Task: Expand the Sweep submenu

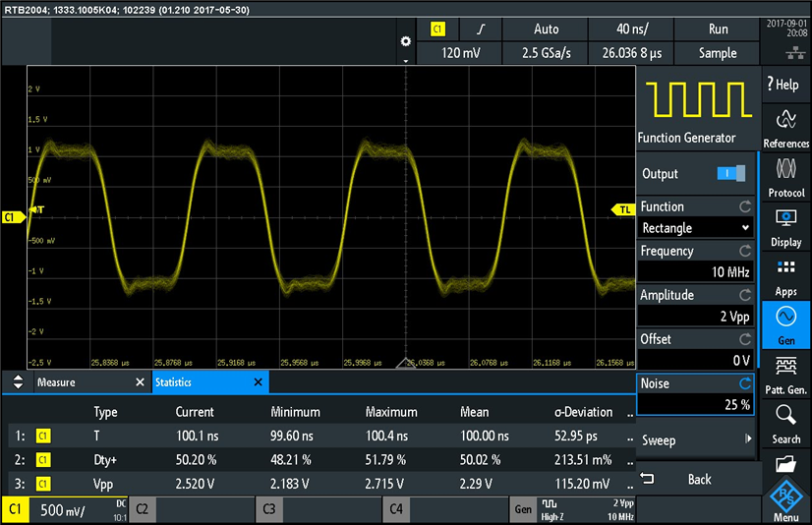Action: tap(695, 439)
